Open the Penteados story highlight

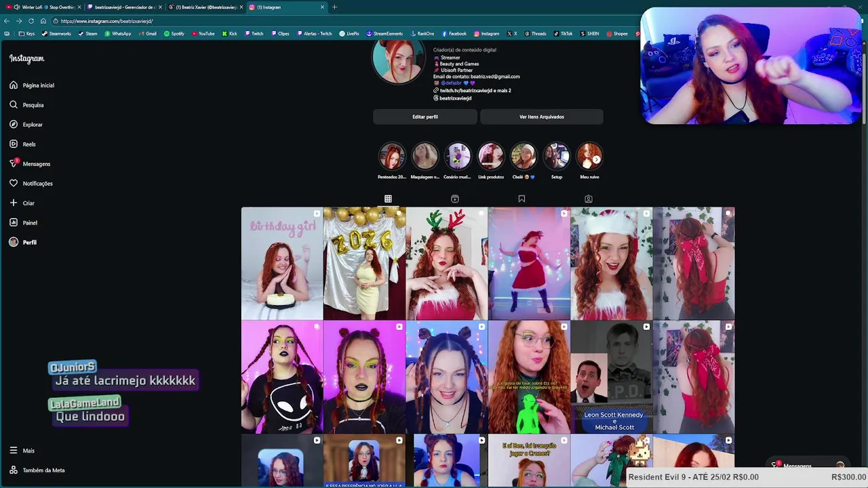[392, 161]
